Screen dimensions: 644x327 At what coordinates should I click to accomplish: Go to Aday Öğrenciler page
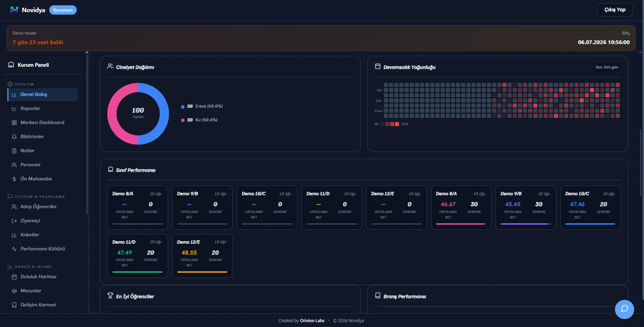click(x=43, y=207)
